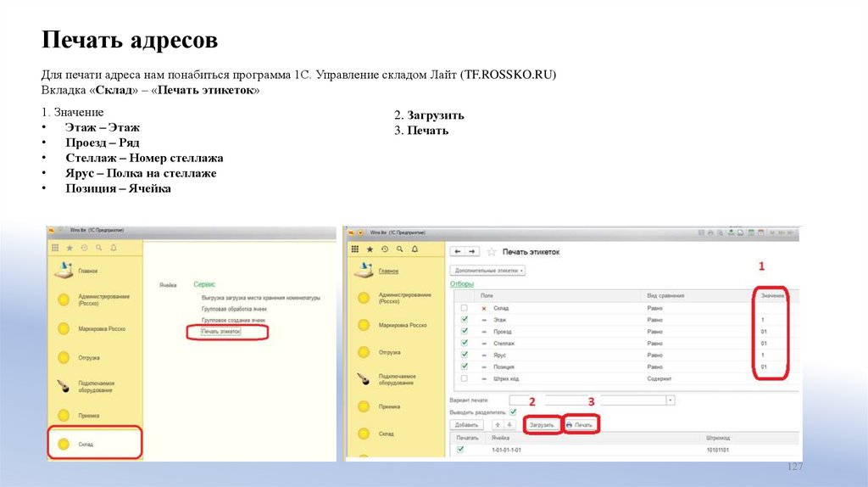Move row up with the up arrow button

pos(498,425)
